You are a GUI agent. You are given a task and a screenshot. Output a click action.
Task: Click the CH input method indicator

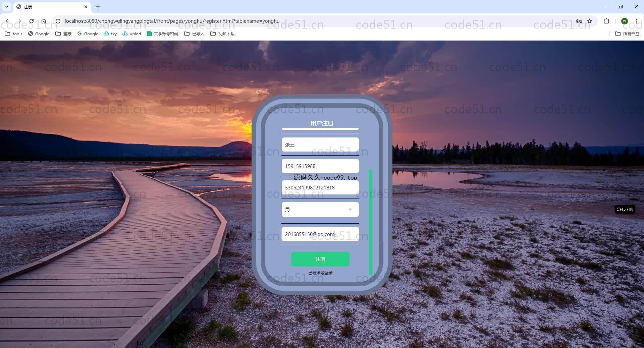tap(625, 209)
